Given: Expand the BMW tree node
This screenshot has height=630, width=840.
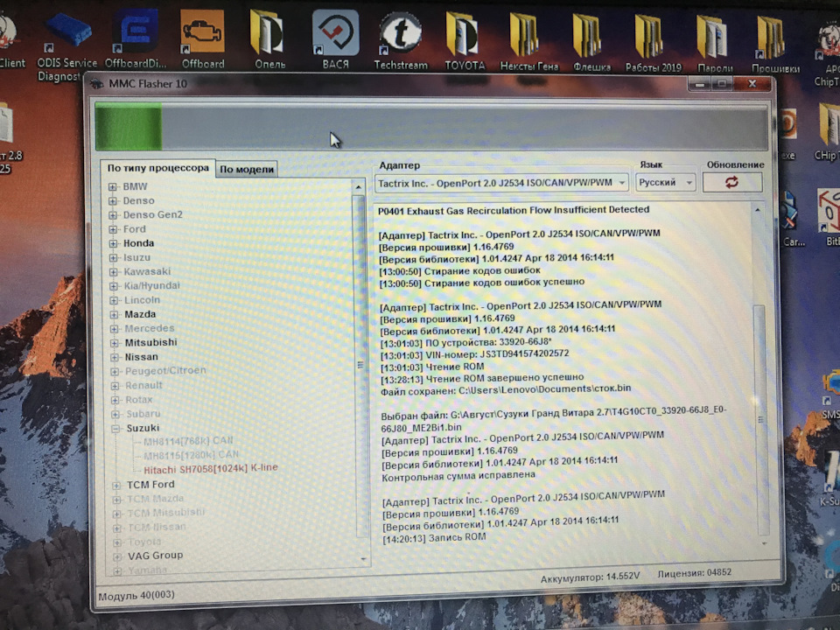Looking at the screenshot, I should 113,186.
